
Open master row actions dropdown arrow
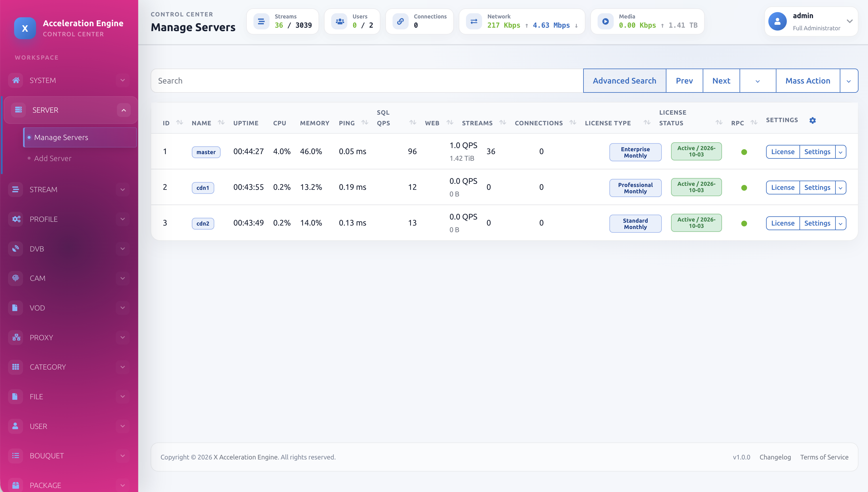click(841, 152)
